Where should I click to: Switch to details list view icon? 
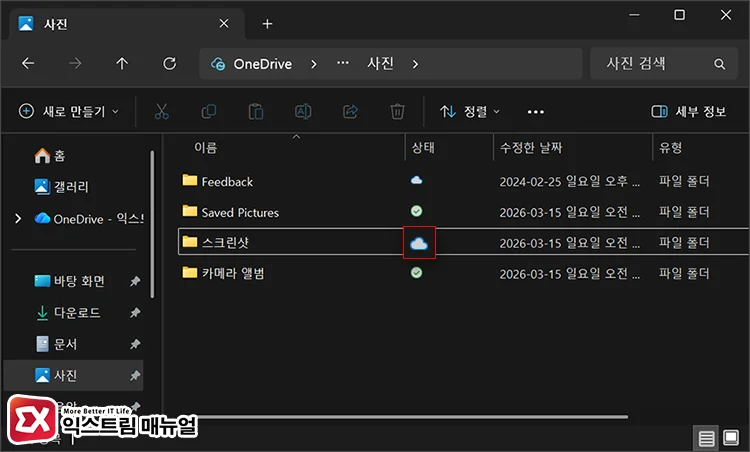[706, 438]
